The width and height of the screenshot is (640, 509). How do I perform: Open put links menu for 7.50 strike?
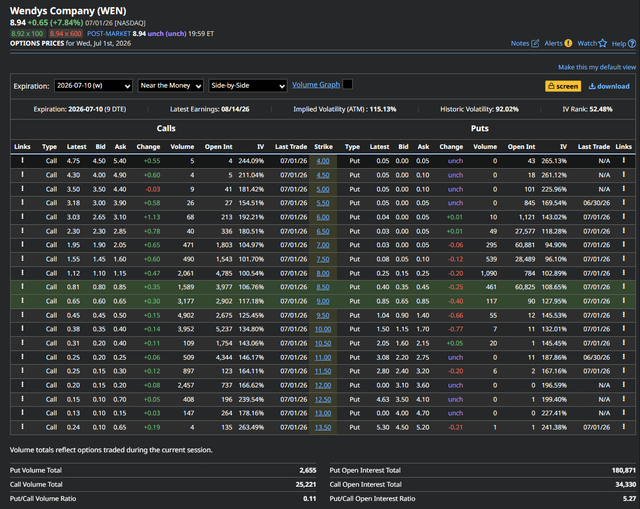(x=624, y=259)
